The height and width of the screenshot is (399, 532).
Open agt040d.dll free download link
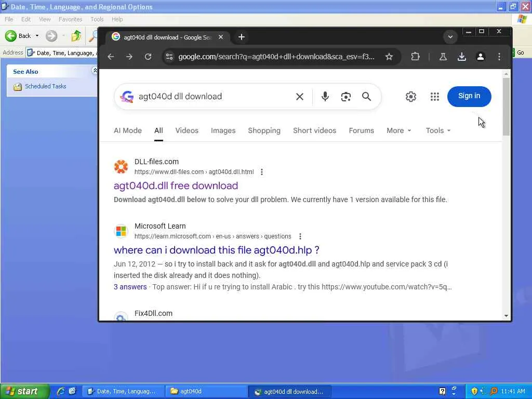176,185
